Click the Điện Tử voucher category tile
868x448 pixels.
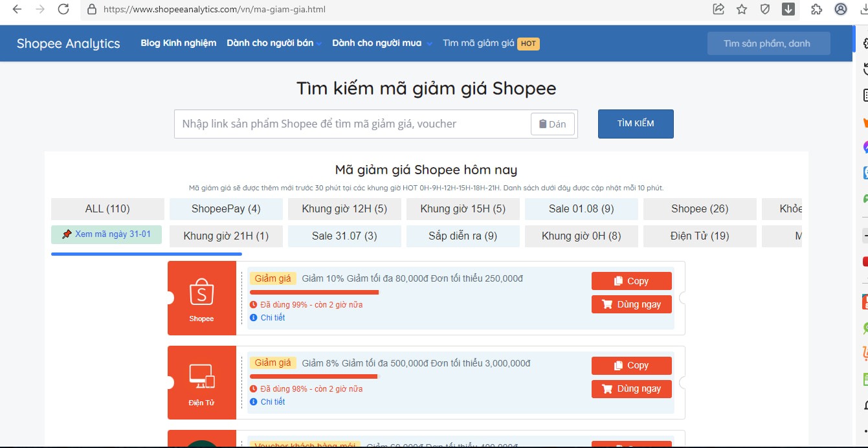pyautogui.click(x=201, y=382)
